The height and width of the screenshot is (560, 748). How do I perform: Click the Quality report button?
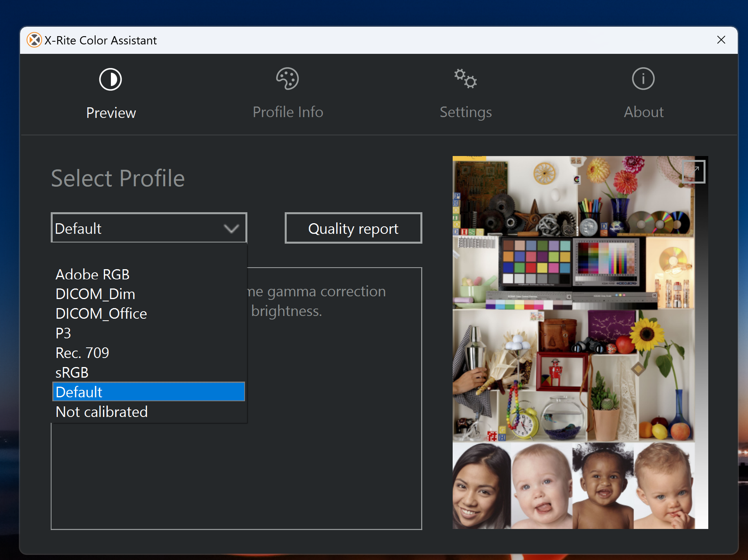pyautogui.click(x=353, y=228)
